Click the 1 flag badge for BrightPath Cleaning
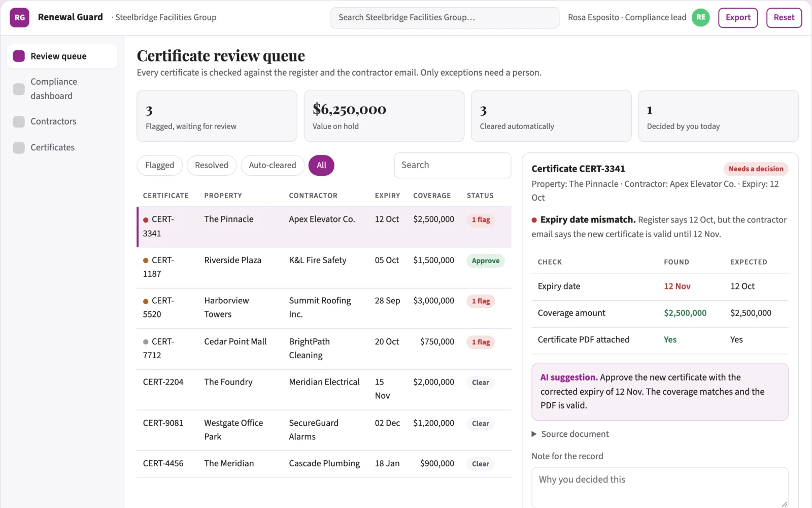812x508 pixels. [481, 342]
